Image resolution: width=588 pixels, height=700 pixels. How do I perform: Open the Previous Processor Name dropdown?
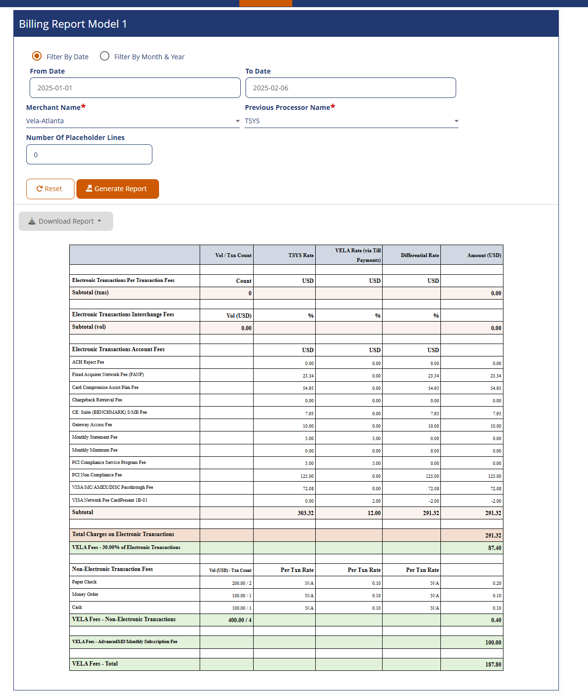(x=456, y=121)
